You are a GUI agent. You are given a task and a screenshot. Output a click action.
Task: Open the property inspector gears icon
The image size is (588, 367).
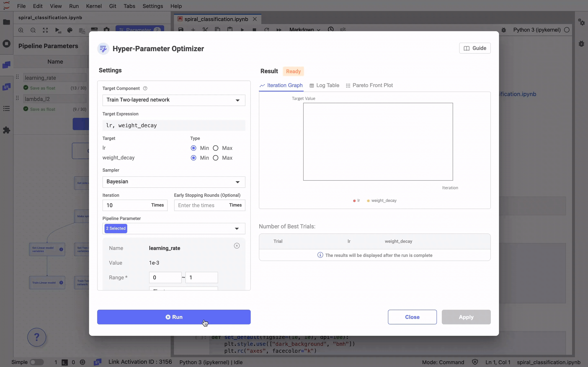click(x=581, y=22)
